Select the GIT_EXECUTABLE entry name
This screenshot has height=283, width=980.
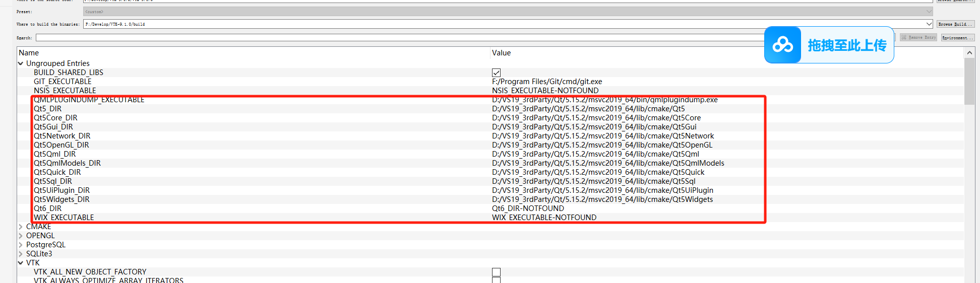coord(63,82)
